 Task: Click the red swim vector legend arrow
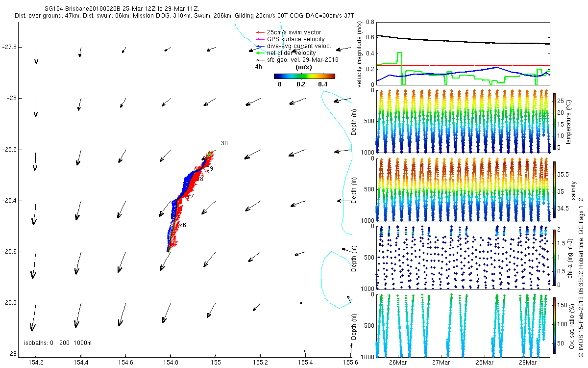[260, 32]
